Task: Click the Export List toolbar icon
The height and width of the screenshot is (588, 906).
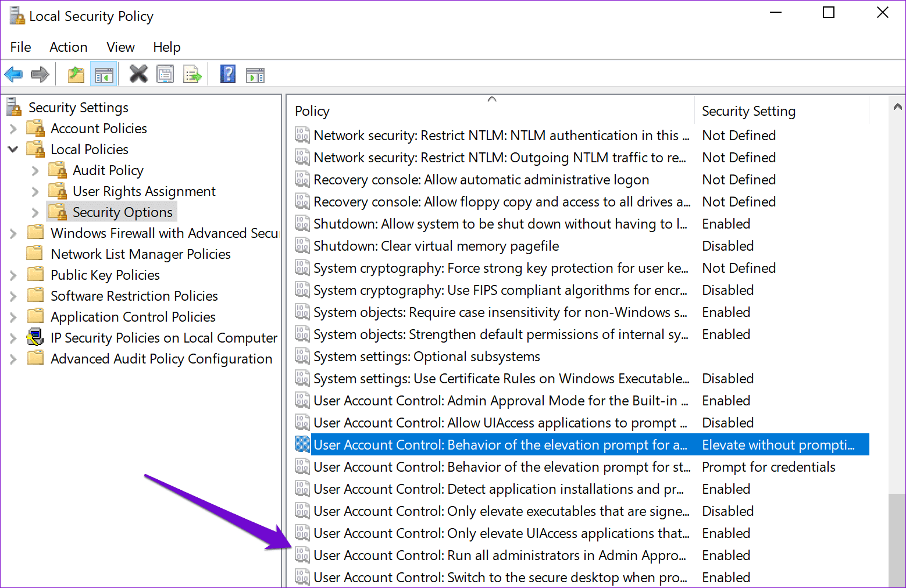Action: [x=192, y=74]
